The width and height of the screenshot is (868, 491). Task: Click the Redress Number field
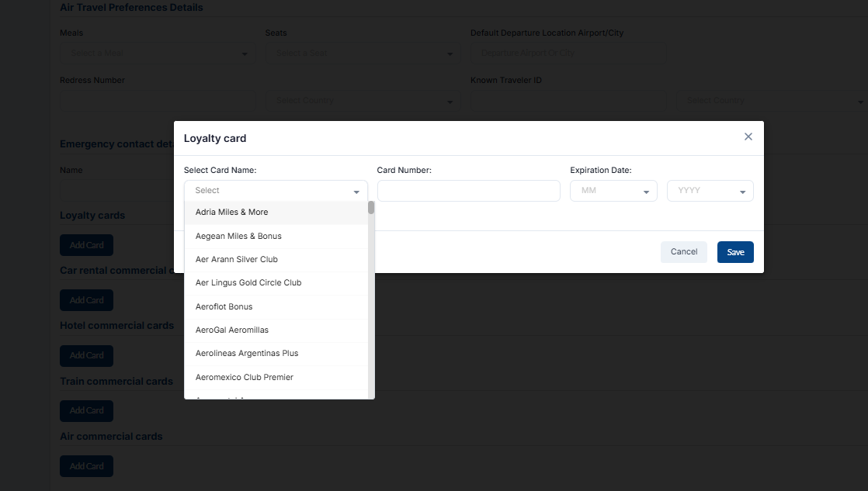[x=157, y=101]
